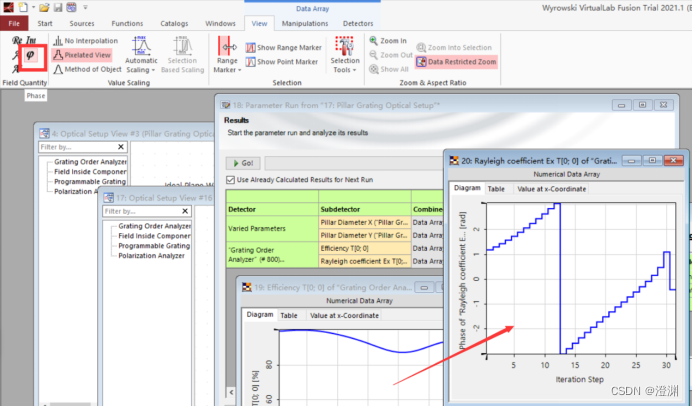Select Programmable Grating in window 17 tree
The image size is (693, 406).
[154, 246]
